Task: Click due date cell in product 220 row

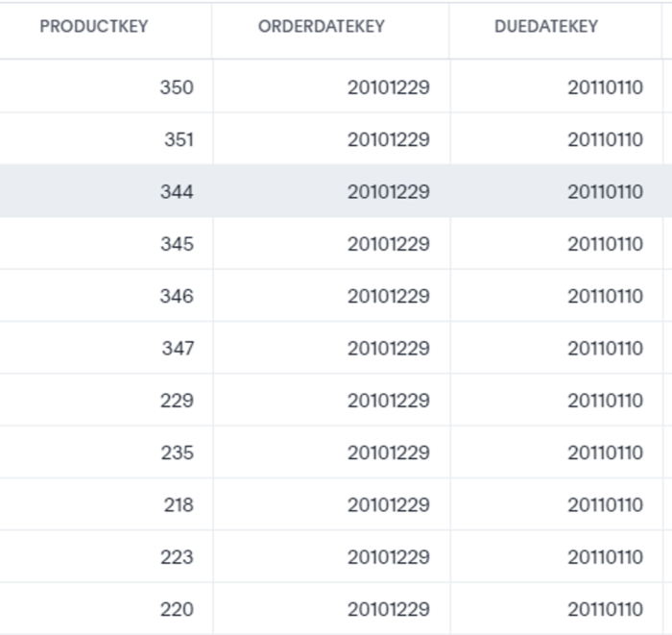Action: (605, 609)
